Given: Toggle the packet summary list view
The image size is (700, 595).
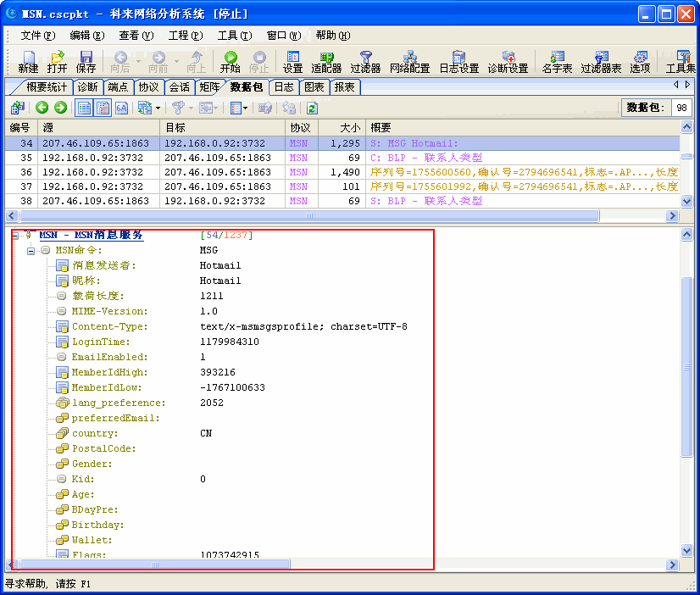Looking at the screenshot, I should [x=82, y=107].
